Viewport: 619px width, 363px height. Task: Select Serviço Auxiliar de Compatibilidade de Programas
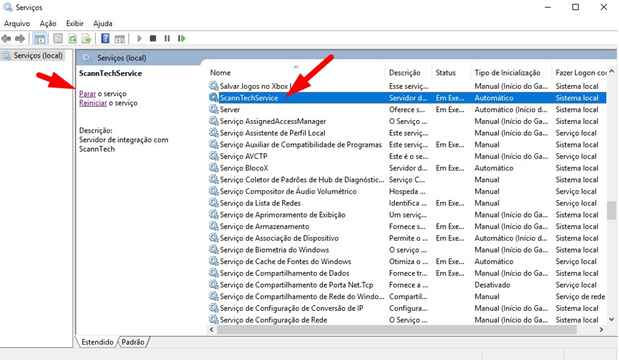point(407,145)
